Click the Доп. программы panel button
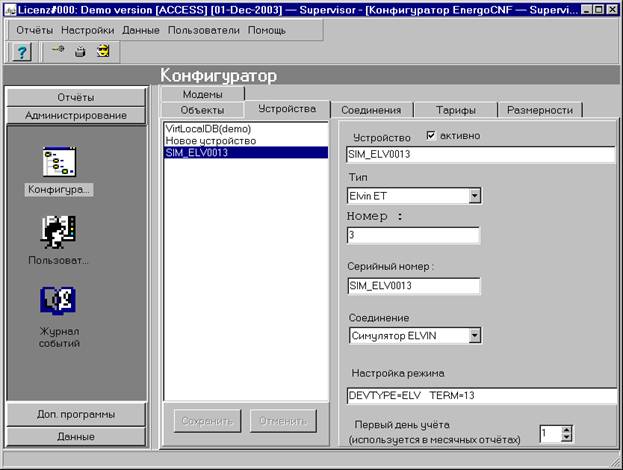623x470 pixels. 78,414
